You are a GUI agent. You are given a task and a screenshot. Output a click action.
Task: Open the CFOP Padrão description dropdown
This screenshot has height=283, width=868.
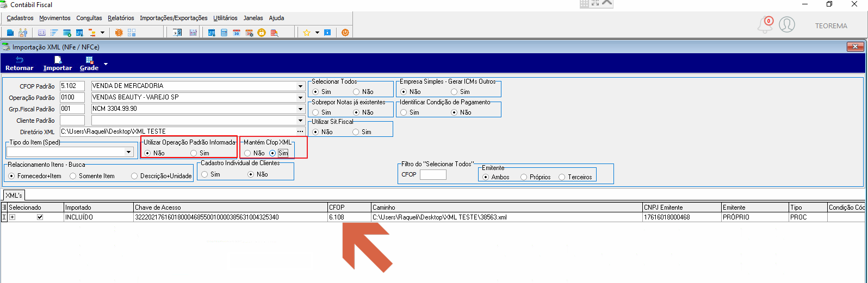(301, 86)
